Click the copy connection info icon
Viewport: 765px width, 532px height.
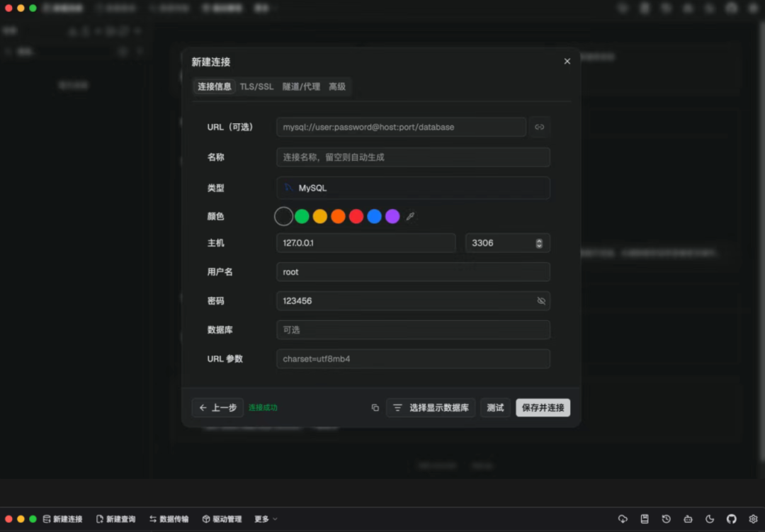pyautogui.click(x=375, y=407)
